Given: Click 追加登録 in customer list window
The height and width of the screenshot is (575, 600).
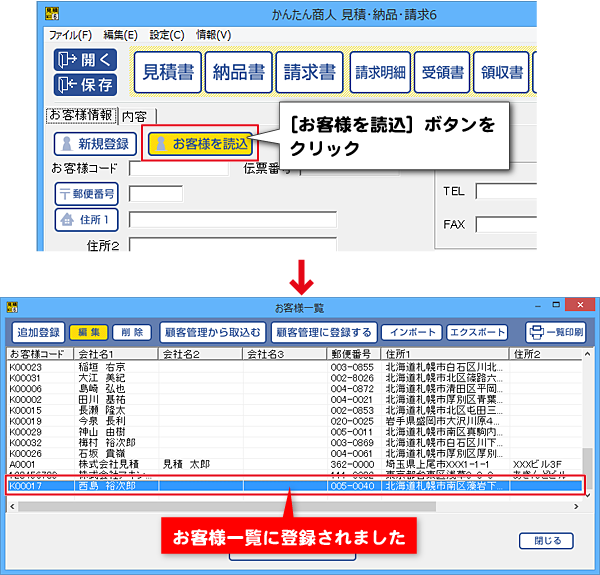Looking at the screenshot, I should coord(38,332).
